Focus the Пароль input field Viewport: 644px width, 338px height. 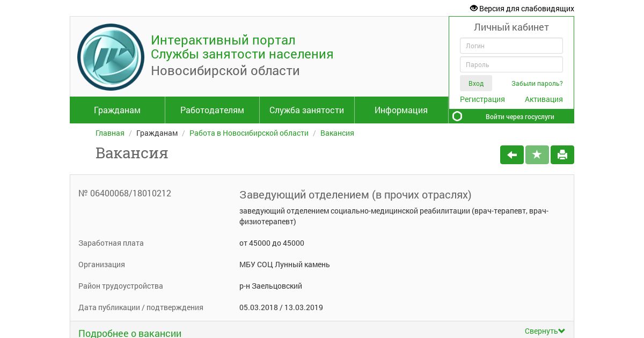click(511, 64)
